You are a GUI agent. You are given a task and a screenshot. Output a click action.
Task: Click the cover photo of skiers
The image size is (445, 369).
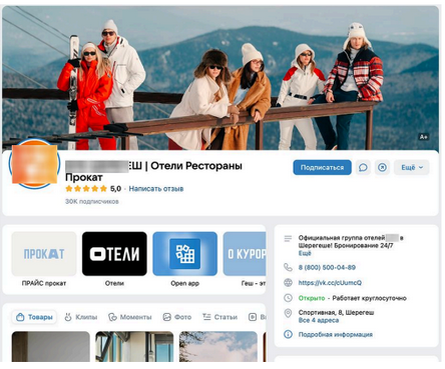click(220, 78)
